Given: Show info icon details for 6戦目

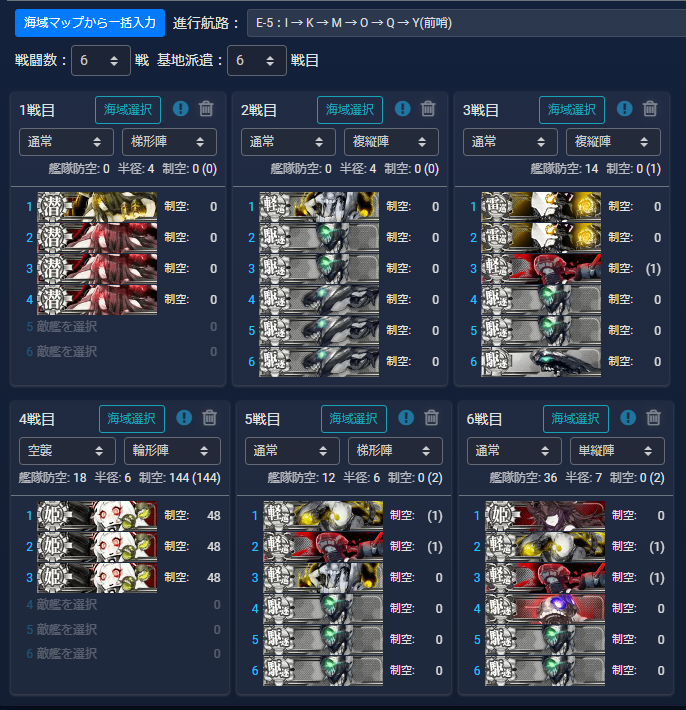Looking at the screenshot, I should coord(628,417).
